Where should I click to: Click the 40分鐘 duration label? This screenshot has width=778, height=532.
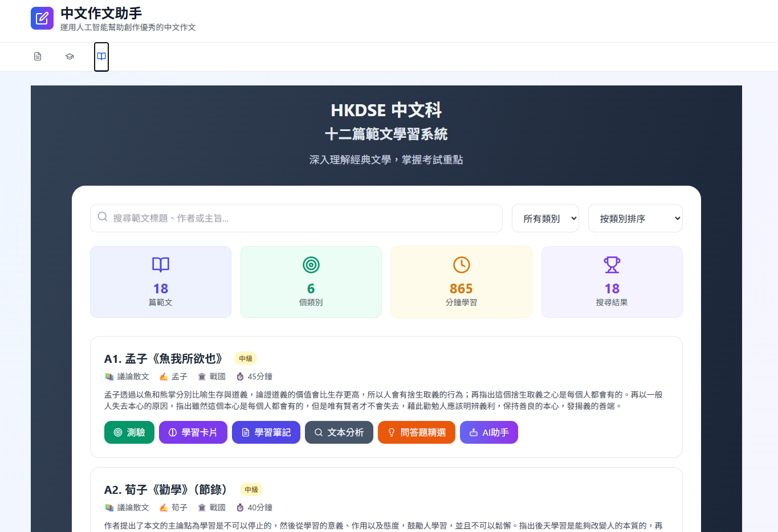(254, 508)
